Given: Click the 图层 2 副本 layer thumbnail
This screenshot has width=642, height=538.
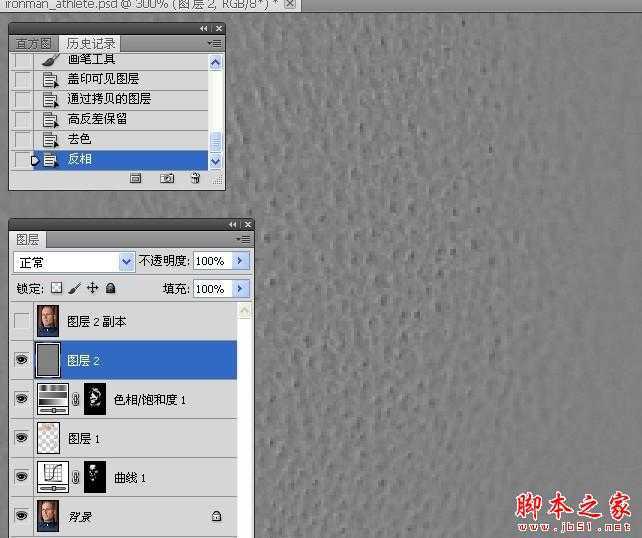Looking at the screenshot, I should pyautogui.click(x=48, y=321).
